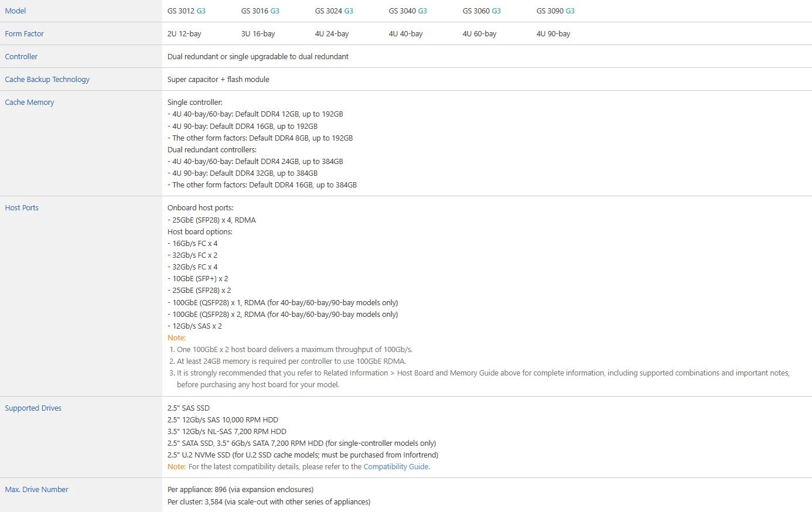Screen dimensions: 812x512
Task: Click the Per cluster: 3,584 line
Action: pyautogui.click(x=269, y=502)
